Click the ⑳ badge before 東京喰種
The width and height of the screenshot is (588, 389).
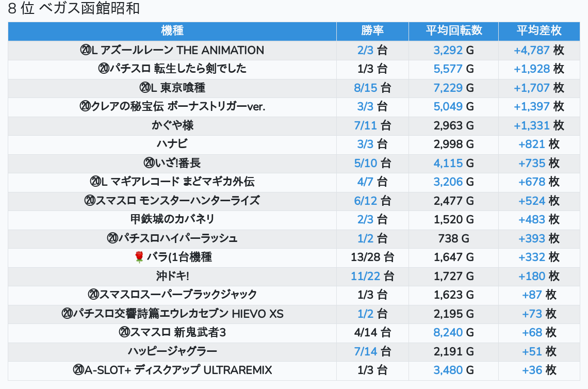144,88
